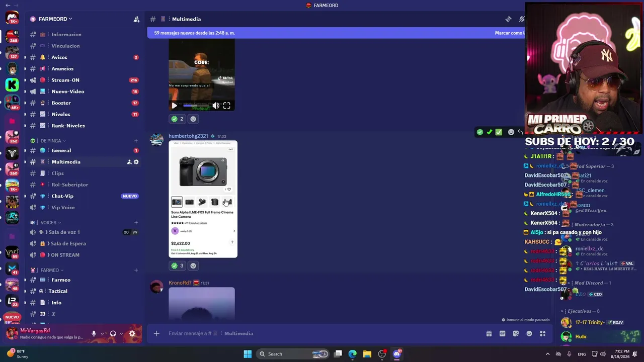Join the ON STREAM voice channel

click(x=84, y=255)
